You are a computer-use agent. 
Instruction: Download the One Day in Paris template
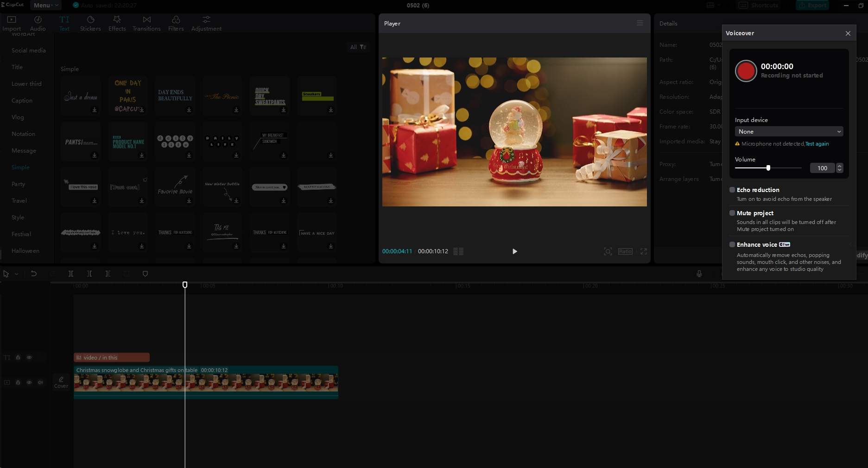click(x=142, y=110)
